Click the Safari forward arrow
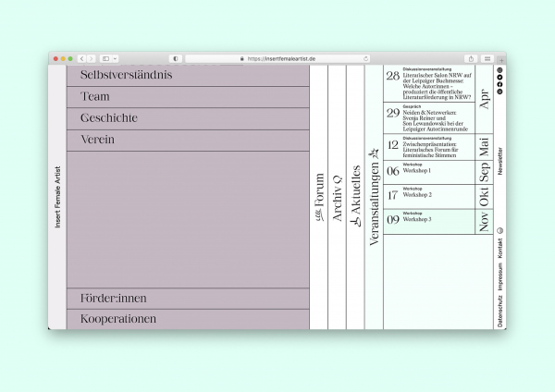Viewport: 555px width, 392px height. [90, 58]
